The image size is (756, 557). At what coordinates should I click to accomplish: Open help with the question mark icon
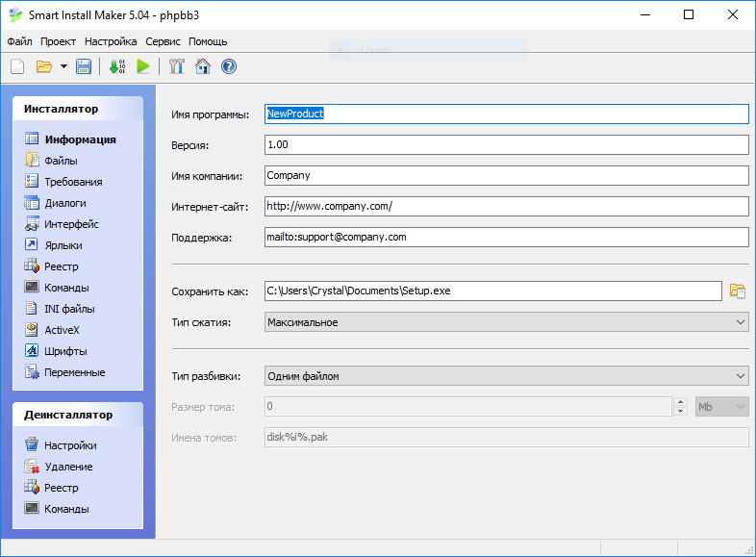pyautogui.click(x=229, y=66)
